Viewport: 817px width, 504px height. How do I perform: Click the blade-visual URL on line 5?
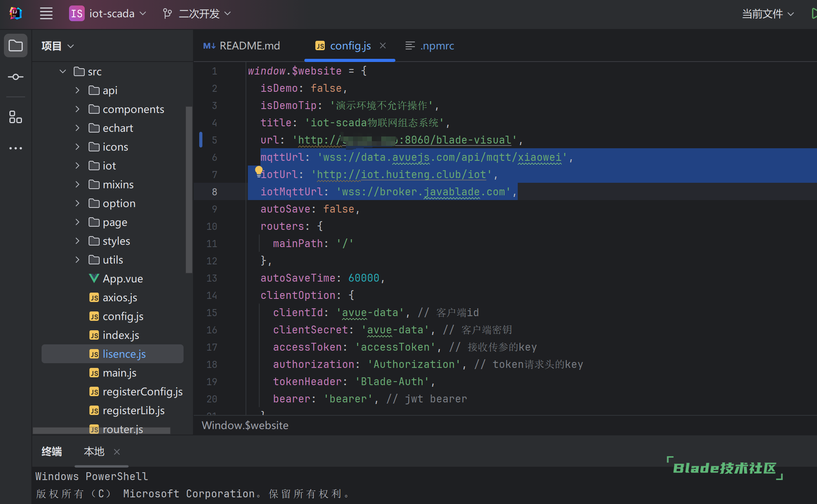[x=405, y=140]
